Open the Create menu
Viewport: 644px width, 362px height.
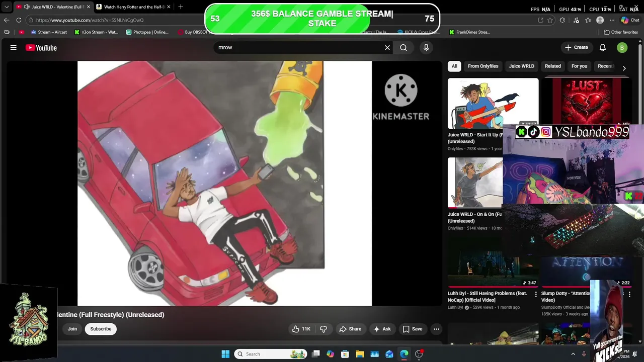[577, 47]
